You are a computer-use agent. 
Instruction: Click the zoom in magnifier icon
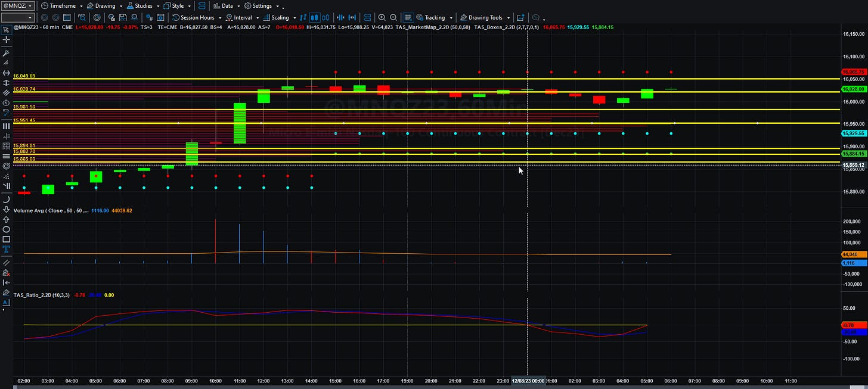(382, 18)
